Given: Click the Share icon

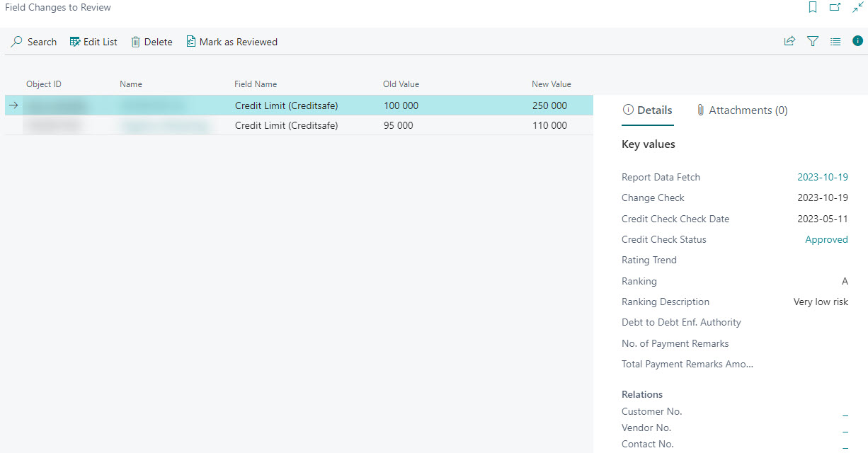Looking at the screenshot, I should (x=789, y=42).
